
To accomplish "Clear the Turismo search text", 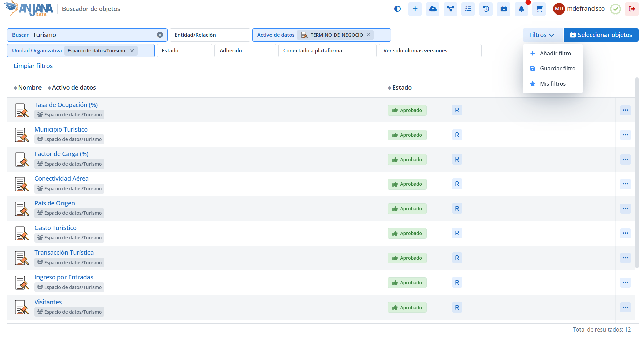I will tap(160, 35).
